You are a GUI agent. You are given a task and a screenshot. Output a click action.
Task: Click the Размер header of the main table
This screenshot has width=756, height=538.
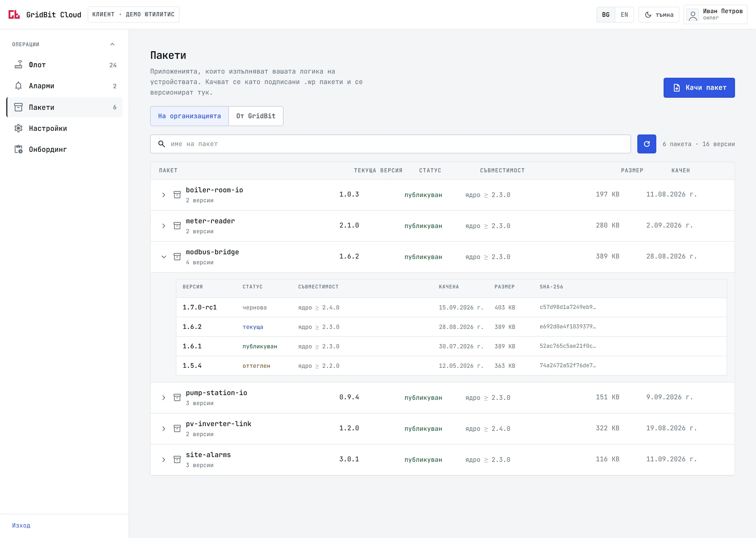point(632,170)
